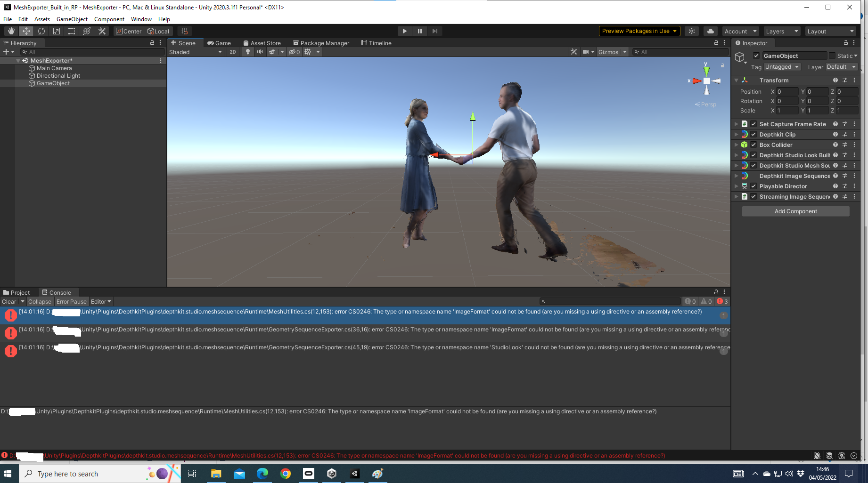Screen dimensions: 868x483
Task: Select the Rotate tool
Action: click(41, 31)
